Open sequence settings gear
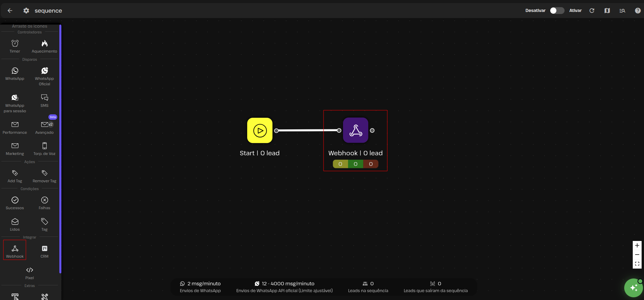644x300 pixels. 26,11
